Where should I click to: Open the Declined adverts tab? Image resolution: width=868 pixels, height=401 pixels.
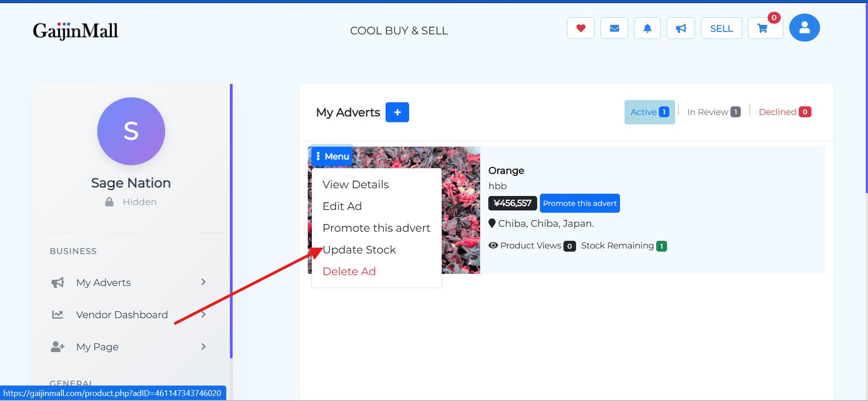pos(784,112)
